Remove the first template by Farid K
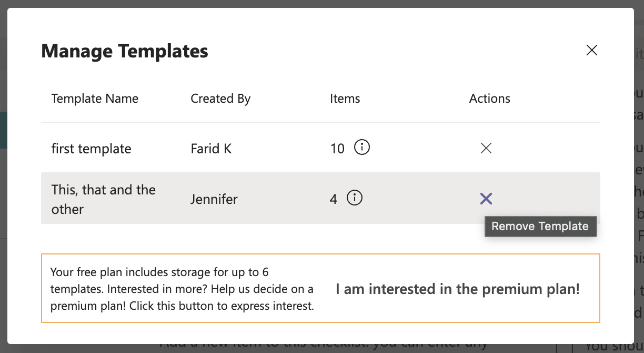The width and height of the screenshot is (644, 353). 486,148
